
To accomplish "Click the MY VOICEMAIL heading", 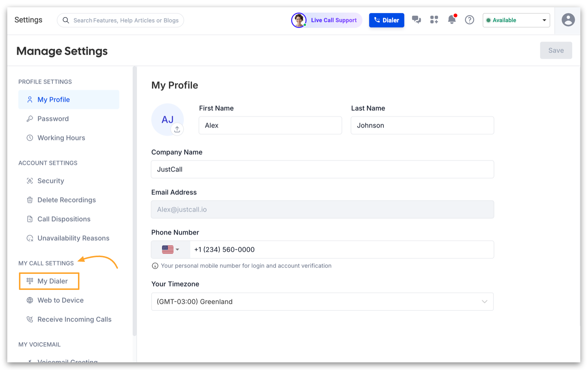I will click(x=40, y=345).
